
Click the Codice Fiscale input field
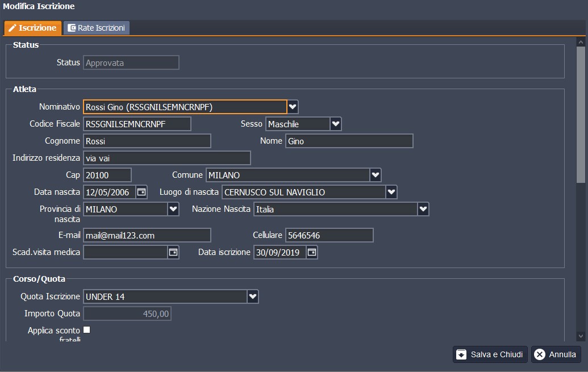(x=137, y=124)
